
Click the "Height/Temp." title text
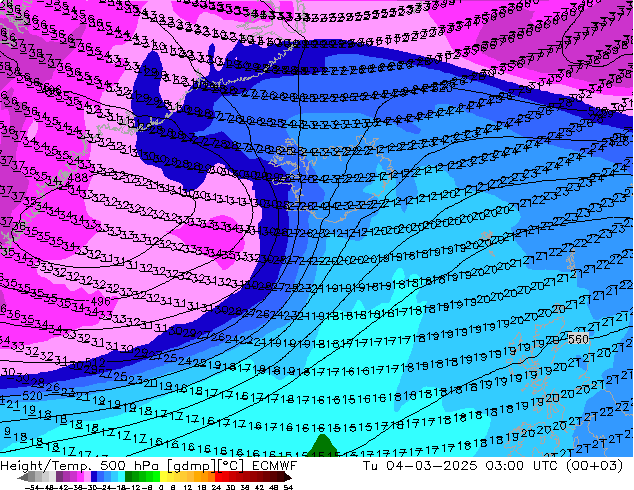coord(45,466)
